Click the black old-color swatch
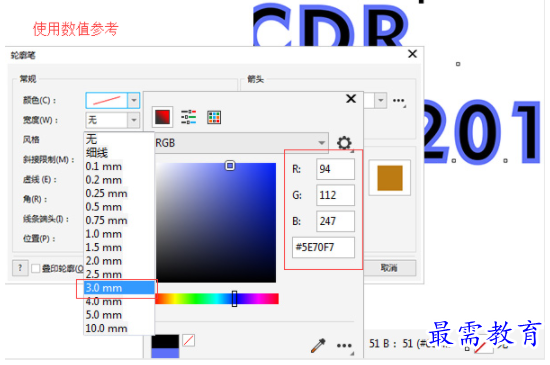Viewport: 550px width, 365px height. [x=165, y=341]
